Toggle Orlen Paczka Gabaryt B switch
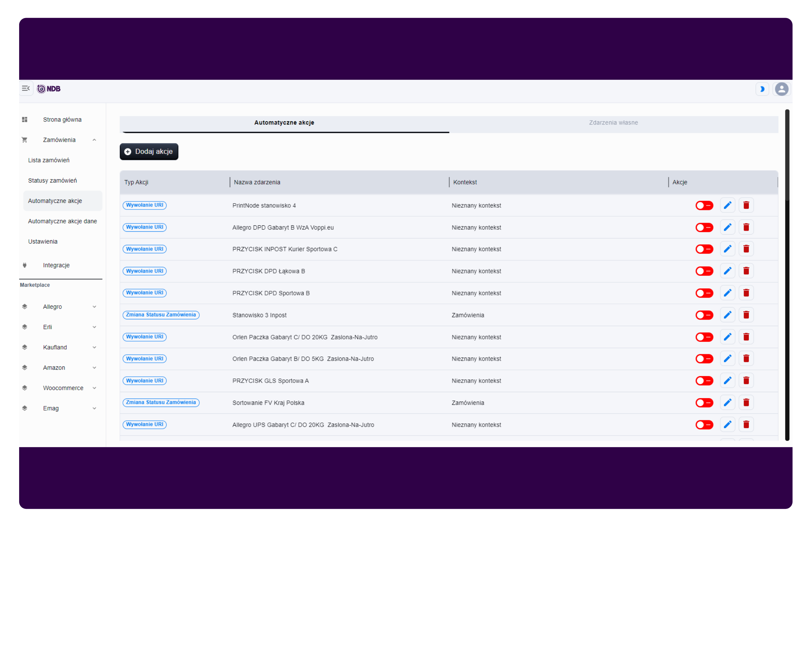 tap(704, 359)
